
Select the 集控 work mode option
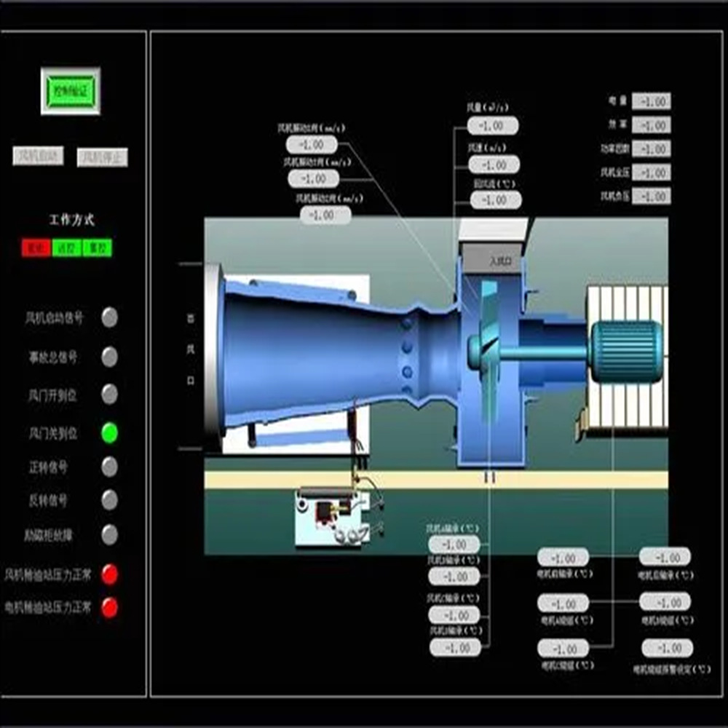98,248
